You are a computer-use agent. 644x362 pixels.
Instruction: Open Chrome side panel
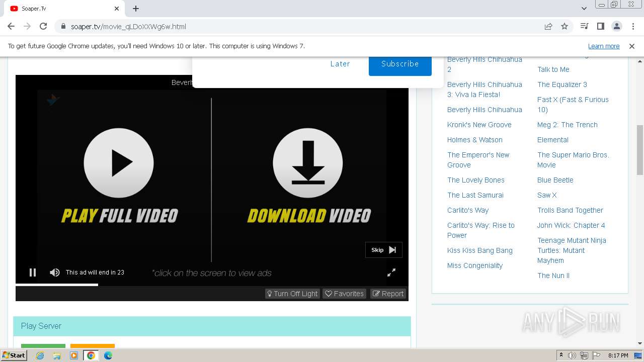pyautogui.click(x=600, y=26)
